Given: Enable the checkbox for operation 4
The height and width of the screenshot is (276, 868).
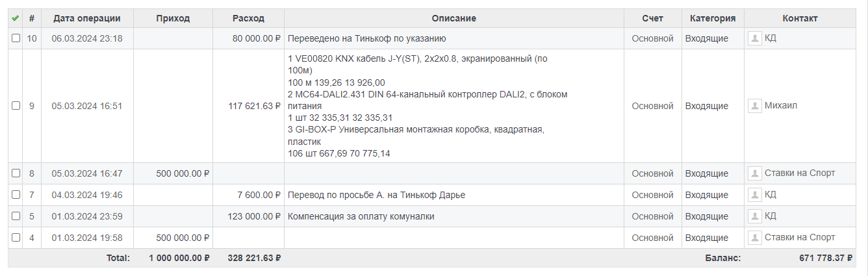Looking at the screenshot, I should (x=16, y=238).
